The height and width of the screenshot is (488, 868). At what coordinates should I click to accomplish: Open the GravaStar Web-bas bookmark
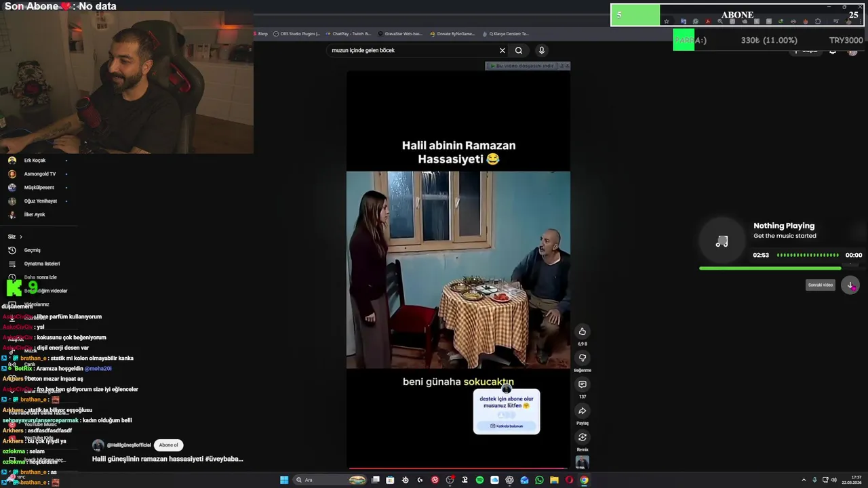[x=400, y=33]
